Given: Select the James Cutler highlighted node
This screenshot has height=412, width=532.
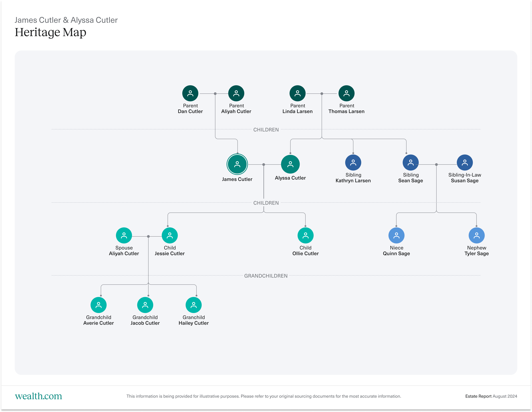Looking at the screenshot, I should pos(237,164).
